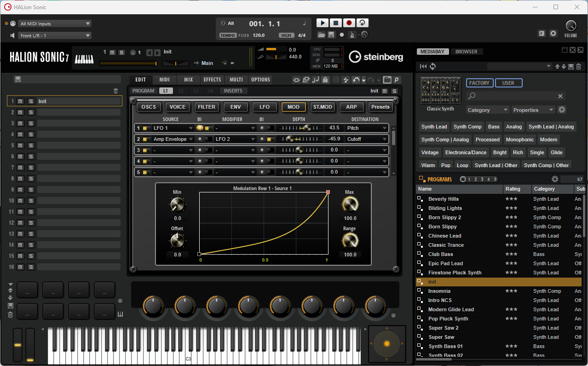Image resolution: width=588 pixels, height=366 pixels.
Task: Click the Max knob in the curve editor
Action: (x=350, y=204)
